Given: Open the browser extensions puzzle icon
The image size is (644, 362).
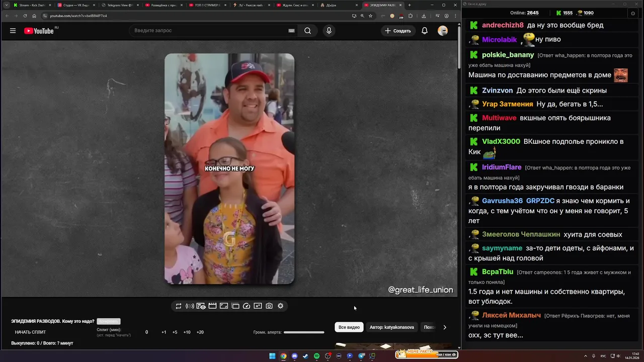Looking at the screenshot, I should pyautogui.click(x=410, y=16).
